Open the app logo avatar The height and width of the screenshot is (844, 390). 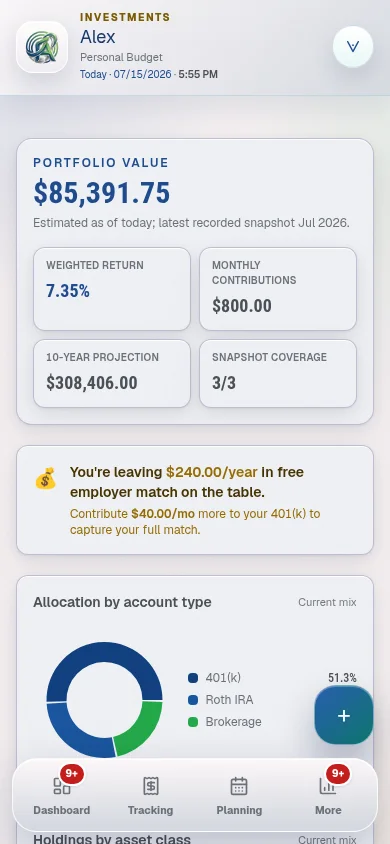(x=42, y=47)
